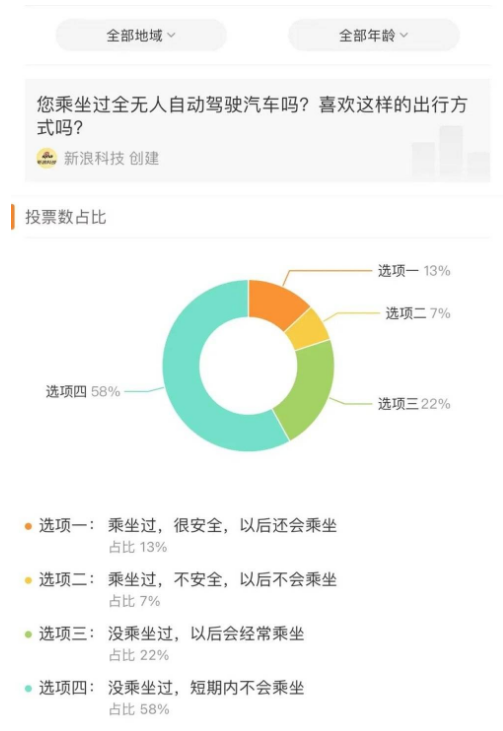Open the 全部地域 region dropdown
The image size is (503, 731).
141,35
